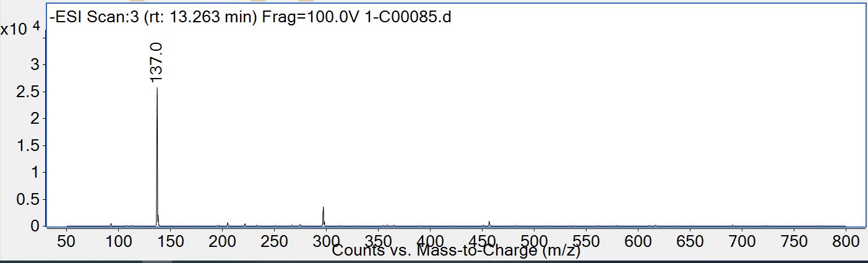Viewport: 868px width, 263px height.
Task: Click the y-axis tick label 0
Action: coord(35,226)
